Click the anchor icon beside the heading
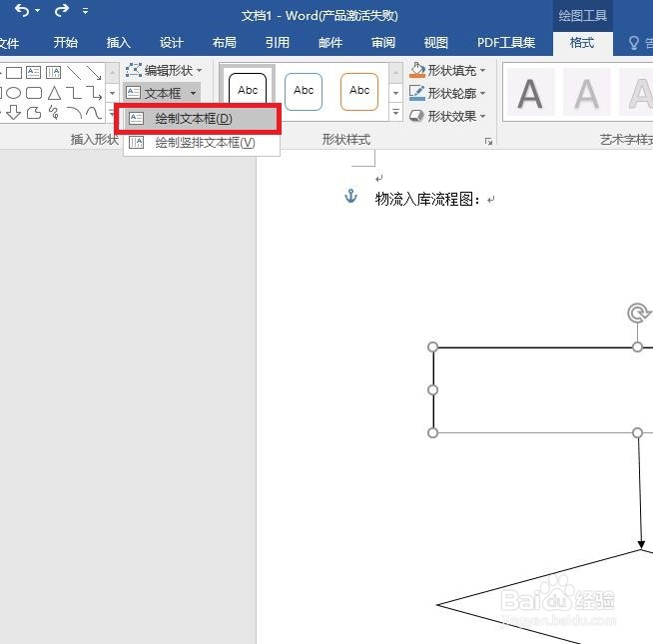 point(351,196)
